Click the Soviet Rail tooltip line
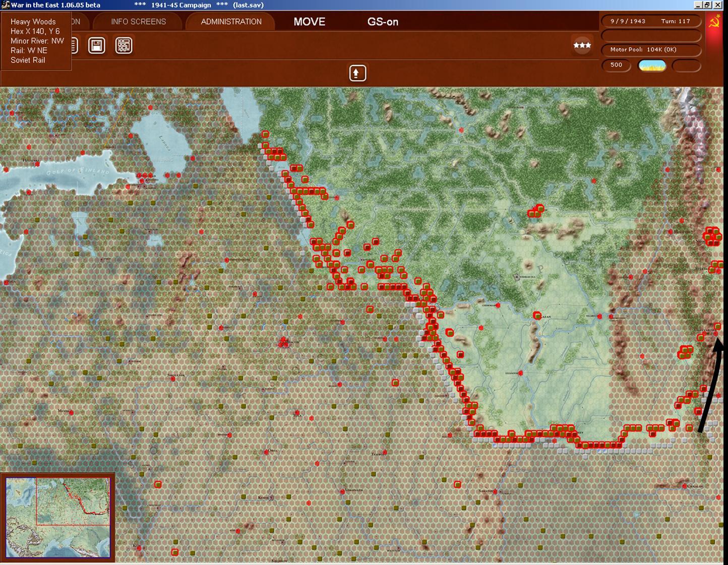Viewport: 728px width, 565px height. [x=28, y=60]
